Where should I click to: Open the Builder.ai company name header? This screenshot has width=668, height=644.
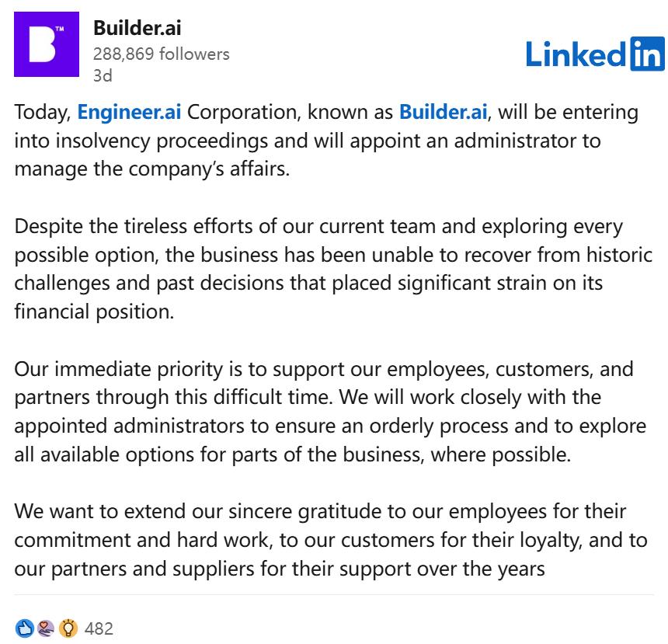pyautogui.click(x=137, y=29)
